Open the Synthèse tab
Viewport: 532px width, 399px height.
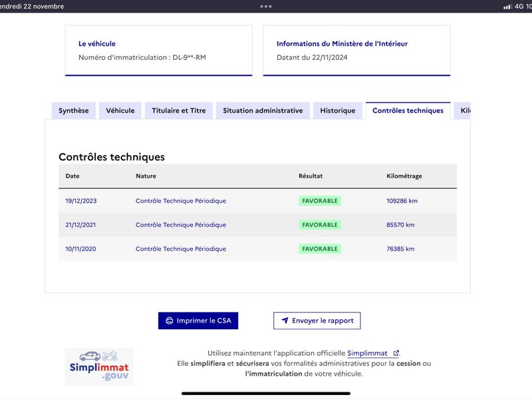(x=74, y=110)
